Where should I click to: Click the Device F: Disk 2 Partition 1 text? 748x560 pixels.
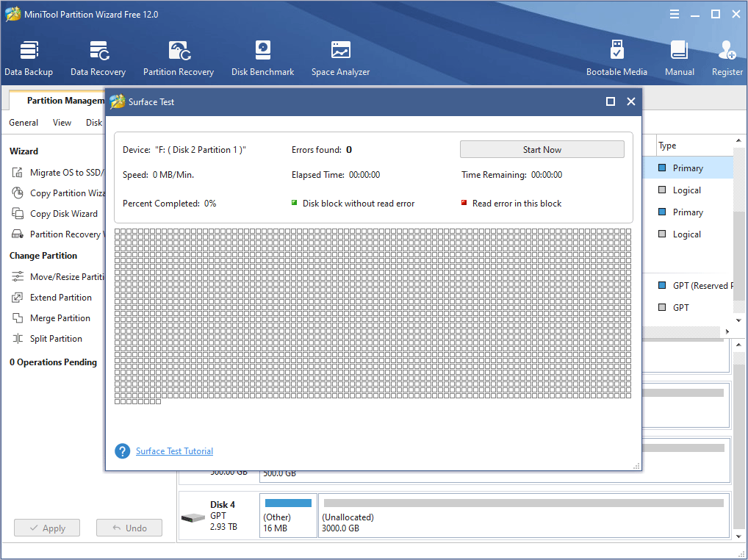[184, 150]
